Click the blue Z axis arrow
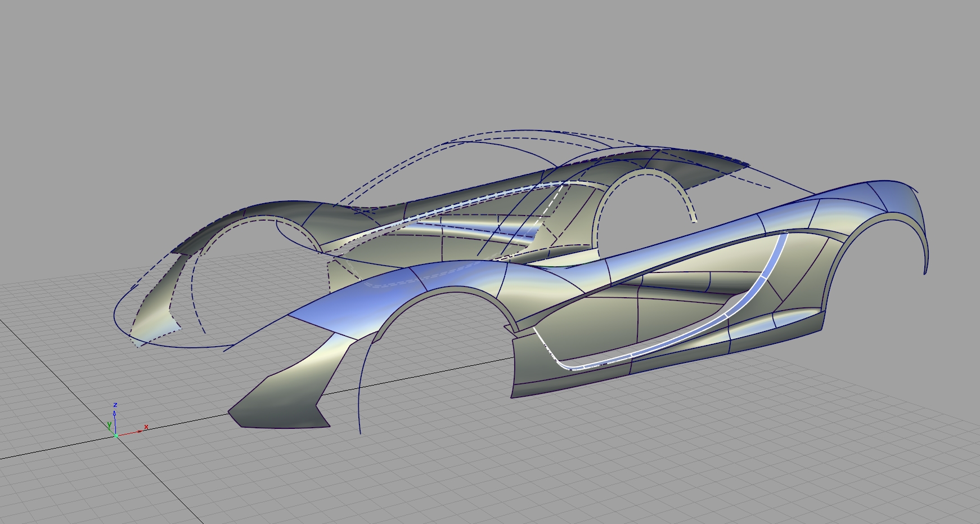 pos(114,414)
